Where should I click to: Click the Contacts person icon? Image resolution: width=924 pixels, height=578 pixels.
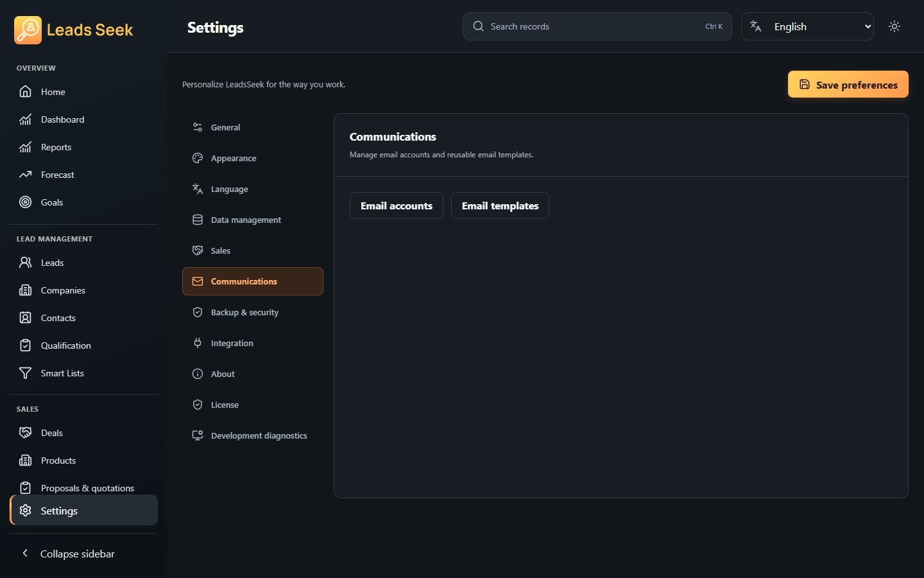pyautogui.click(x=25, y=318)
